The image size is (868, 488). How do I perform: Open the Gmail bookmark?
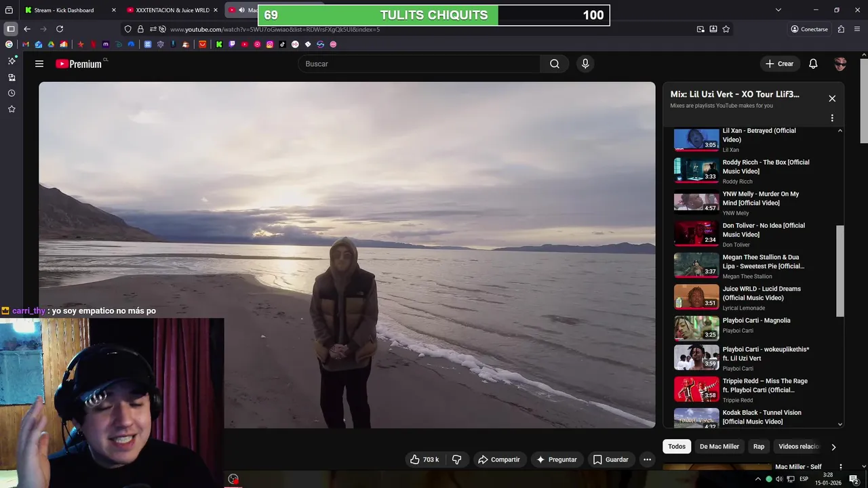26,44
